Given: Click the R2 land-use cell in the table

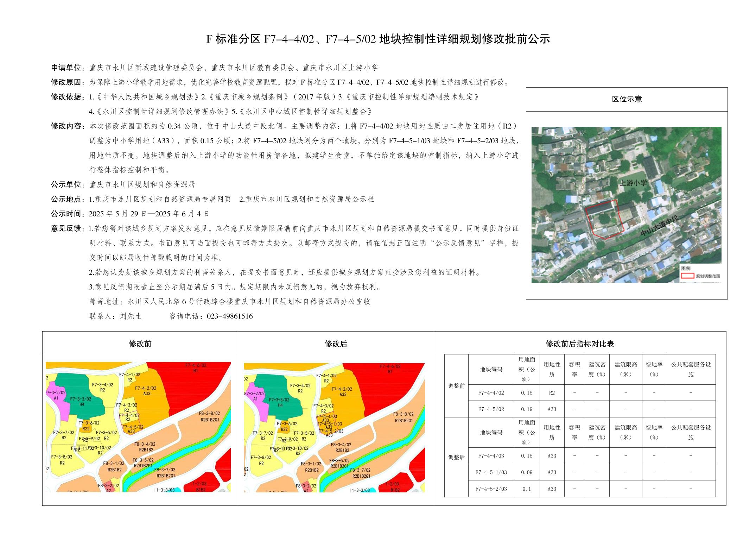Looking at the screenshot, I should pyautogui.click(x=552, y=392).
